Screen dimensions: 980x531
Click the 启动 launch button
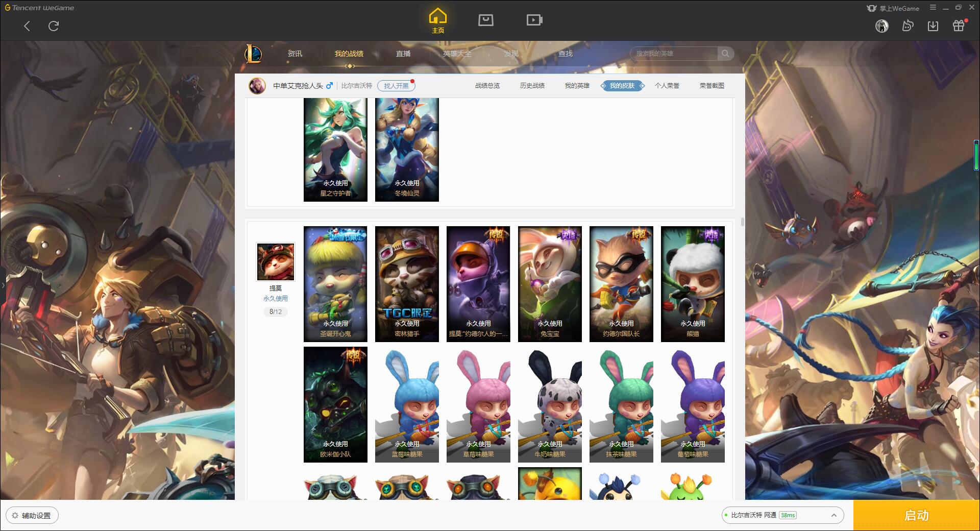tap(917, 516)
